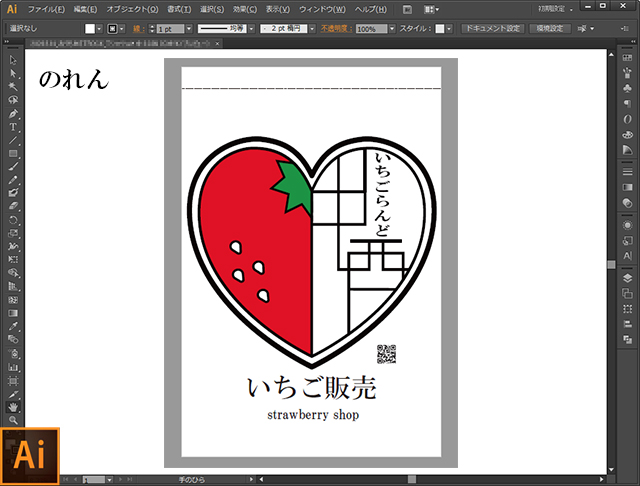The image size is (640, 486).
Task: Select the Zoom magnifier tool
Action: pos(13,420)
